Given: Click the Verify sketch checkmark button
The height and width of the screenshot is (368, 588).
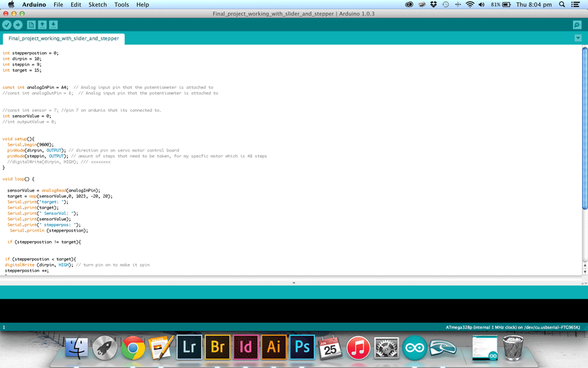Looking at the screenshot, I should tap(7, 25).
